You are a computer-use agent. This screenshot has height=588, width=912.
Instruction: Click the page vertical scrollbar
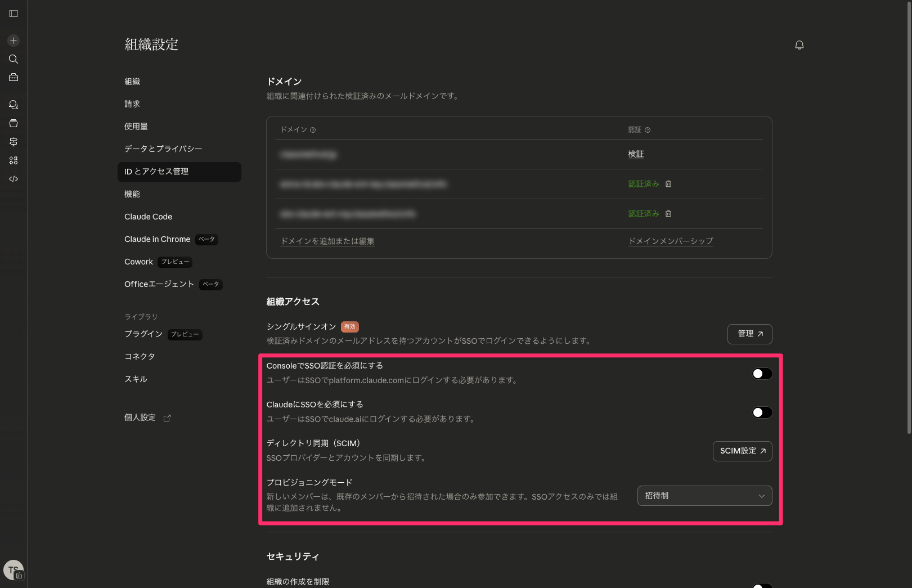click(909, 225)
